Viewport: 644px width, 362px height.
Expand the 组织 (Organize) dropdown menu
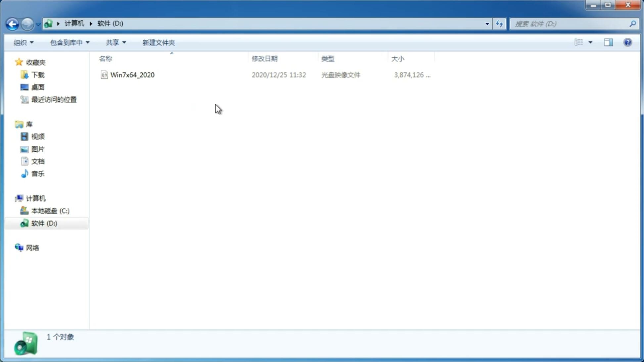pos(23,42)
